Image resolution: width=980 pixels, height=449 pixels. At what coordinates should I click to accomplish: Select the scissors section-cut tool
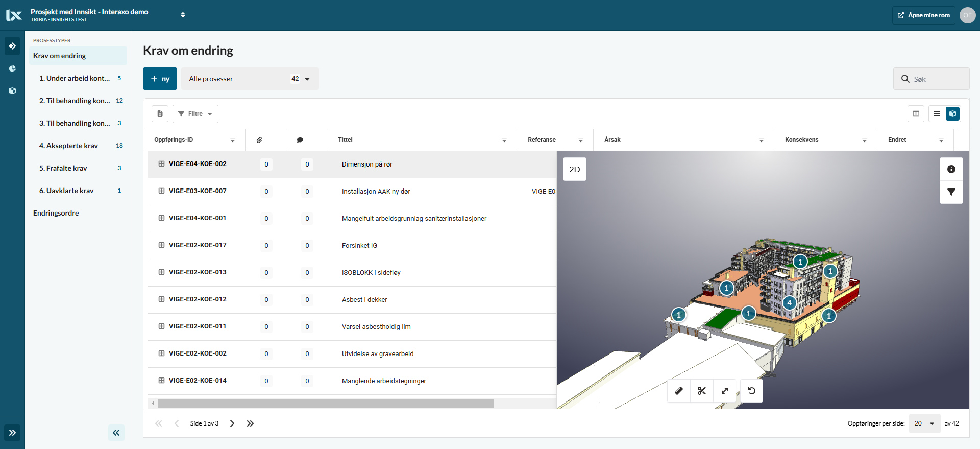pyautogui.click(x=702, y=391)
